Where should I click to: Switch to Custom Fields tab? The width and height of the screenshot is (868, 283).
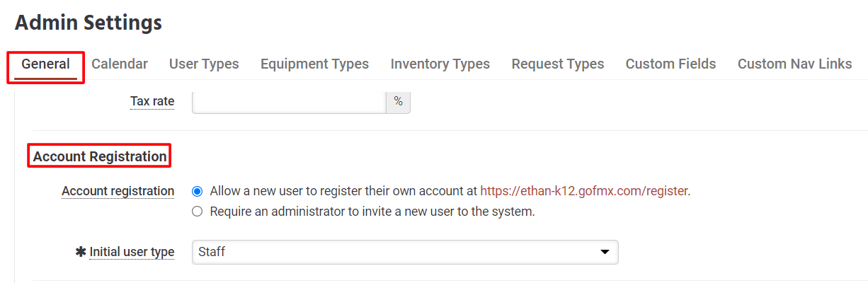[x=670, y=64]
